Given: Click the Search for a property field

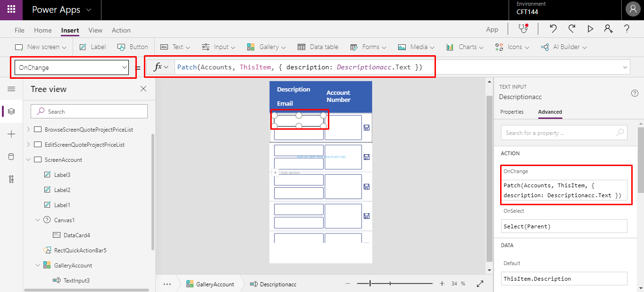Looking at the screenshot, I should coord(564,133).
